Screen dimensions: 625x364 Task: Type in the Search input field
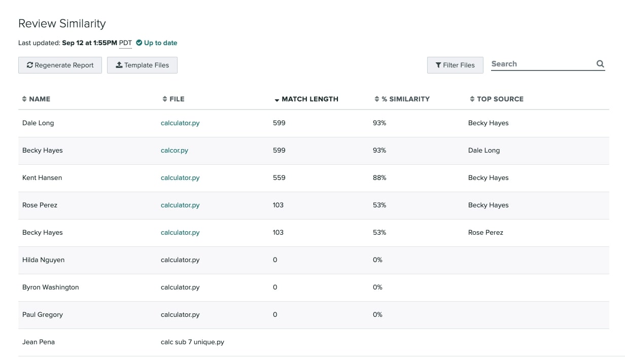pos(542,64)
